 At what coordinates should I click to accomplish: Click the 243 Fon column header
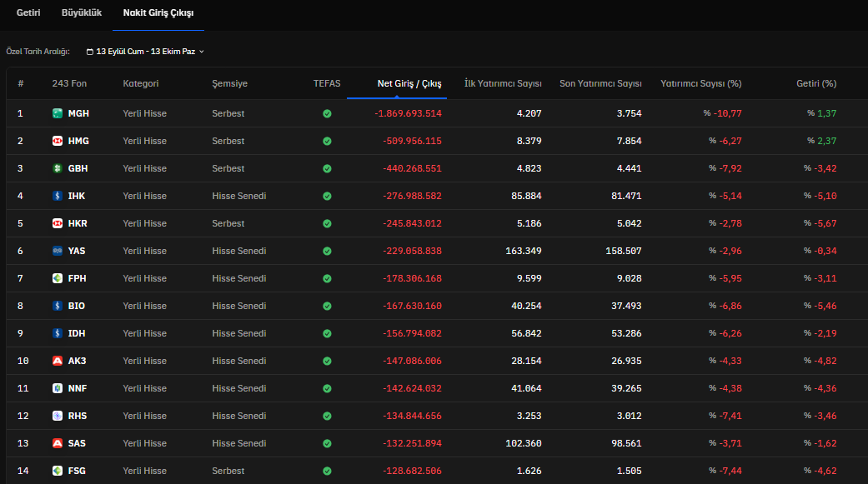pyautogui.click(x=69, y=83)
